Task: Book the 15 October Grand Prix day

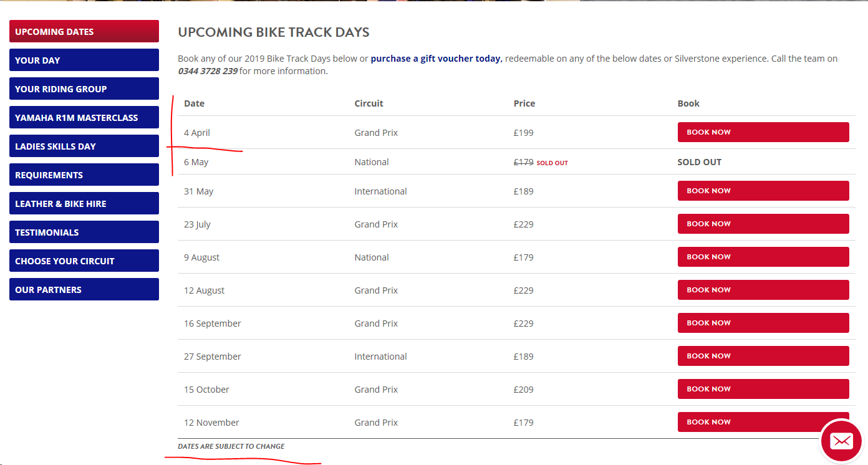Action: (763, 389)
